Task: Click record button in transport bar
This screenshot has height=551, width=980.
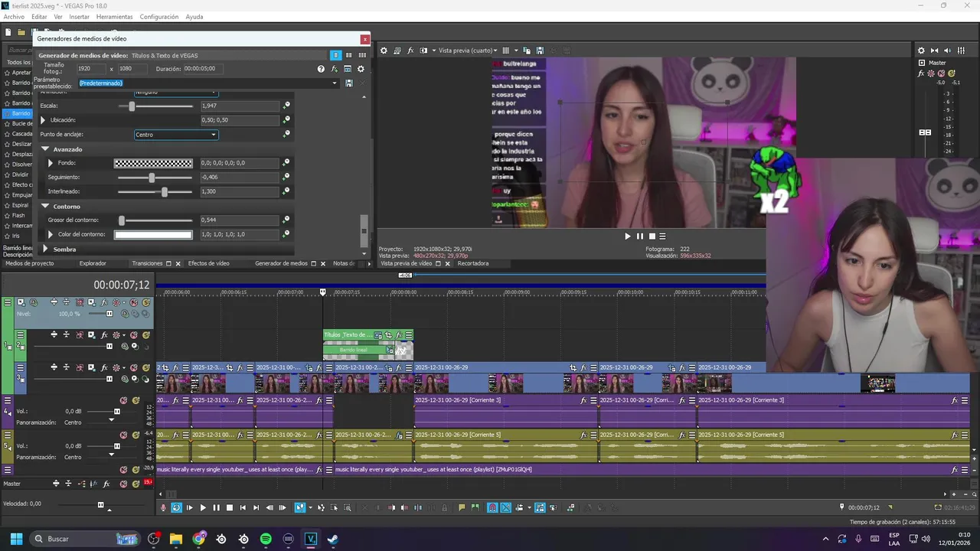Action: 163,507
